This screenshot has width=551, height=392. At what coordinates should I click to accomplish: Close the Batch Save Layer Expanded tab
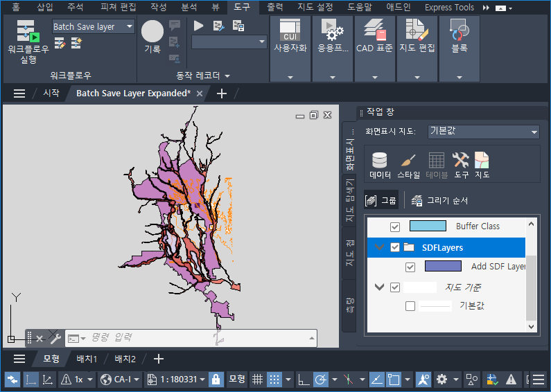coord(200,93)
